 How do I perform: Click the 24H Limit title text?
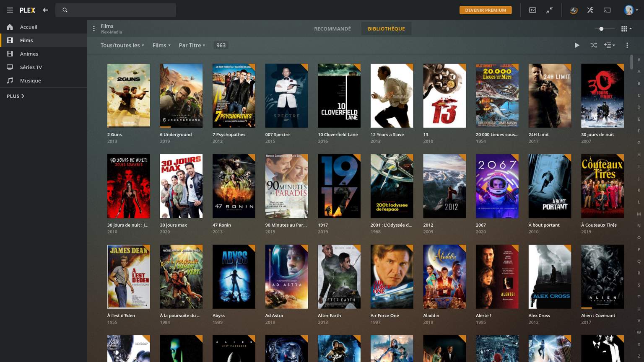pyautogui.click(x=538, y=134)
